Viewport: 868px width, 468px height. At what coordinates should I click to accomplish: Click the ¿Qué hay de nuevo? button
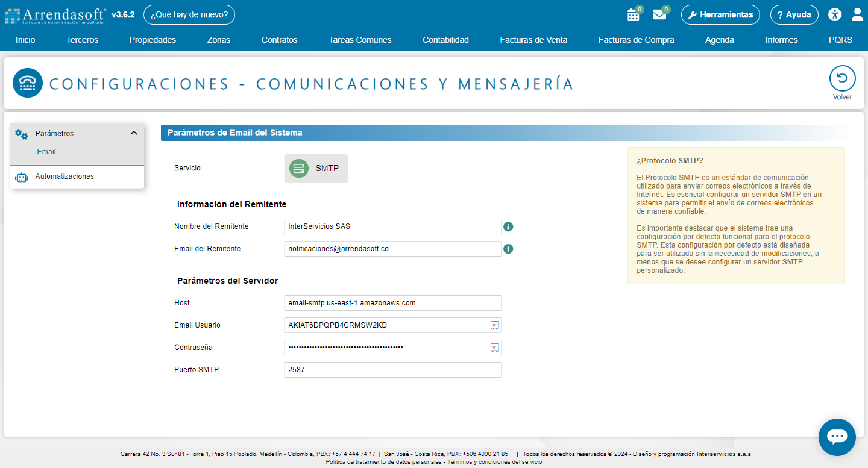(189, 15)
